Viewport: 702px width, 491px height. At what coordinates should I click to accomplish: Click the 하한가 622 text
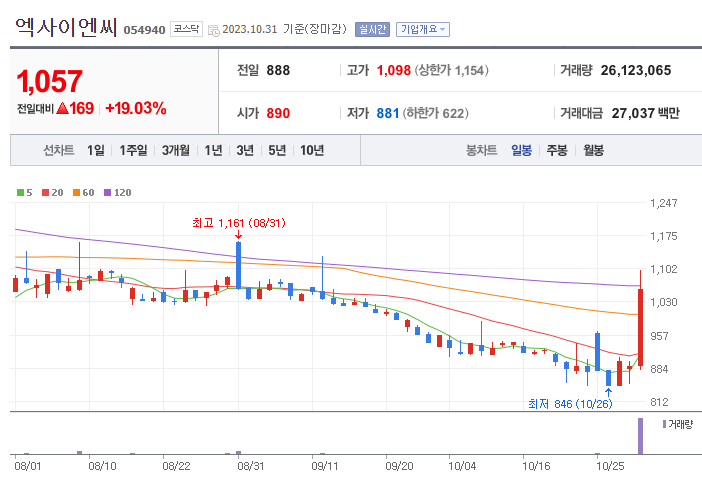coord(436,113)
